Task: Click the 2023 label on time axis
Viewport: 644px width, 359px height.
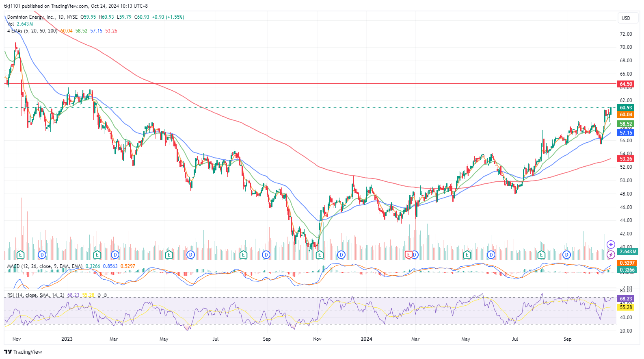Action: (x=67, y=339)
